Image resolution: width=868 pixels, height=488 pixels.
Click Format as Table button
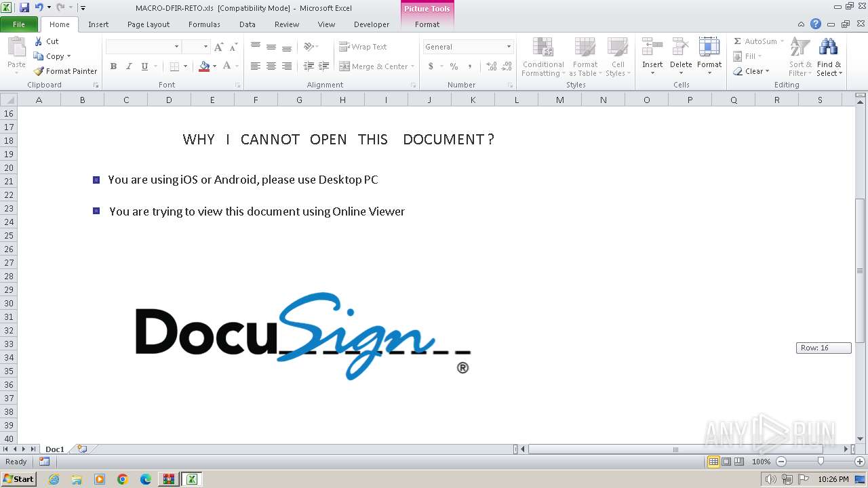pos(585,58)
